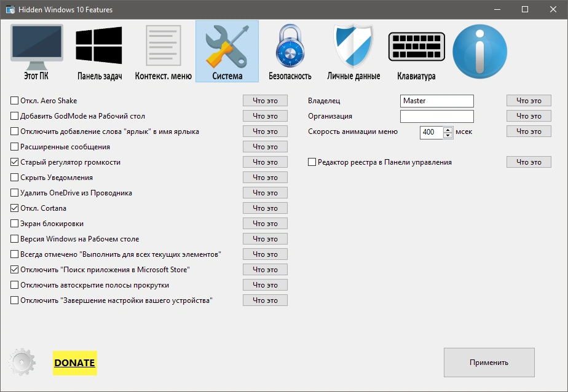Check Редактор реестра в Панели управления
Viewport: 568px width, 392px height.
click(312, 162)
